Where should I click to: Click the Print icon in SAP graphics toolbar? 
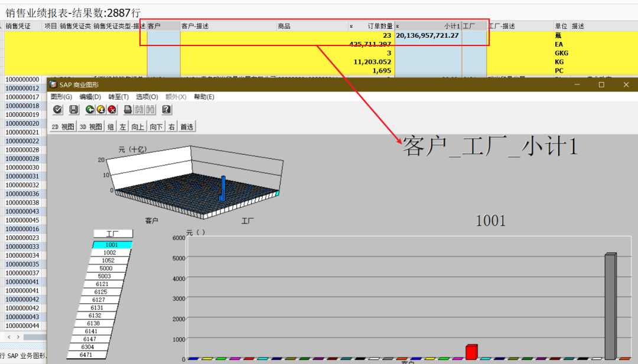coord(128,109)
